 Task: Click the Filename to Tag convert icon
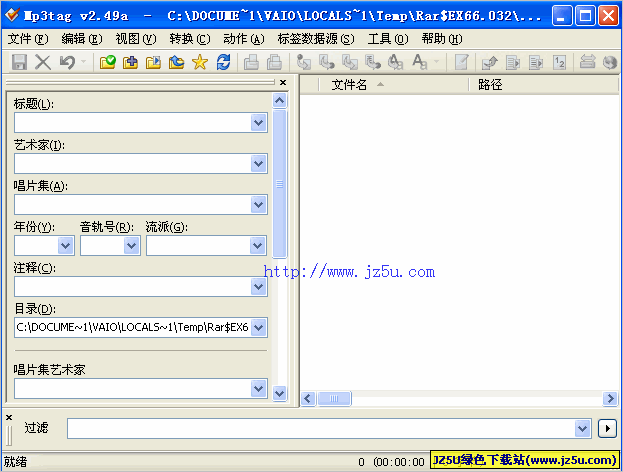(327, 62)
